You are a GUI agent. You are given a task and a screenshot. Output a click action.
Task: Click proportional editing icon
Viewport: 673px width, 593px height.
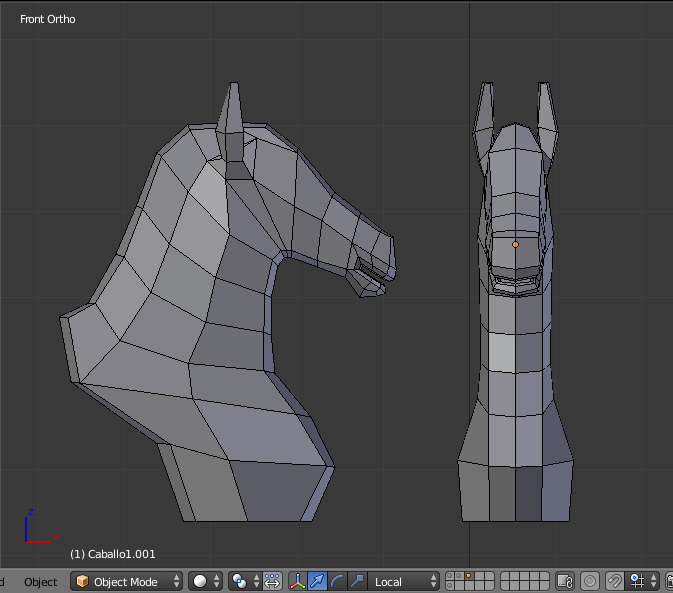(x=590, y=581)
